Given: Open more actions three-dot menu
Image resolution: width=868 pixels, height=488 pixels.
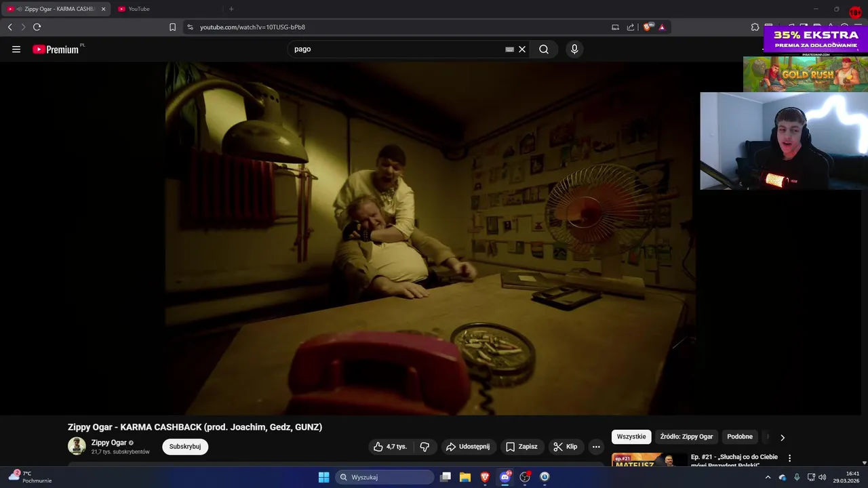Looking at the screenshot, I should pyautogui.click(x=596, y=447).
